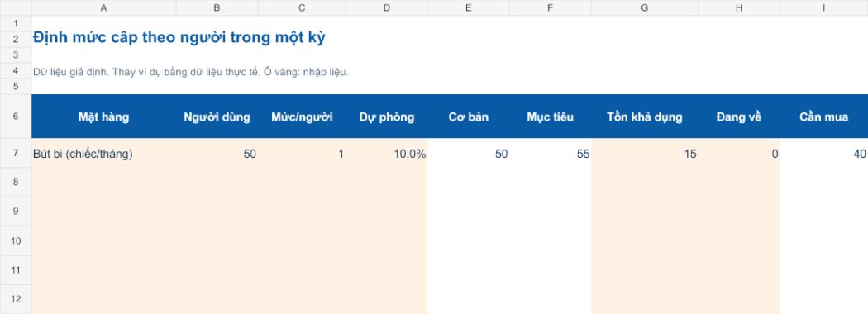This screenshot has height=314, width=868.
Task: Select the 'Người dùng' header cell
Action: click(217, 117)
